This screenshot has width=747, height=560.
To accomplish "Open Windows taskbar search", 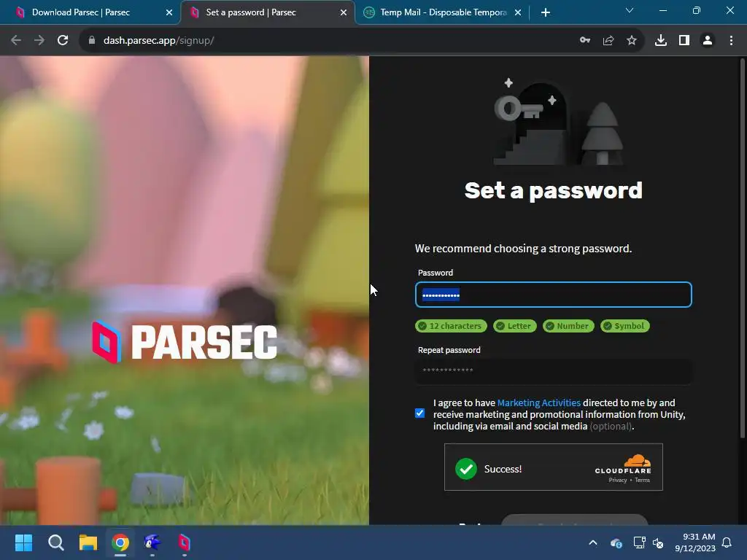I will (55, 542).
